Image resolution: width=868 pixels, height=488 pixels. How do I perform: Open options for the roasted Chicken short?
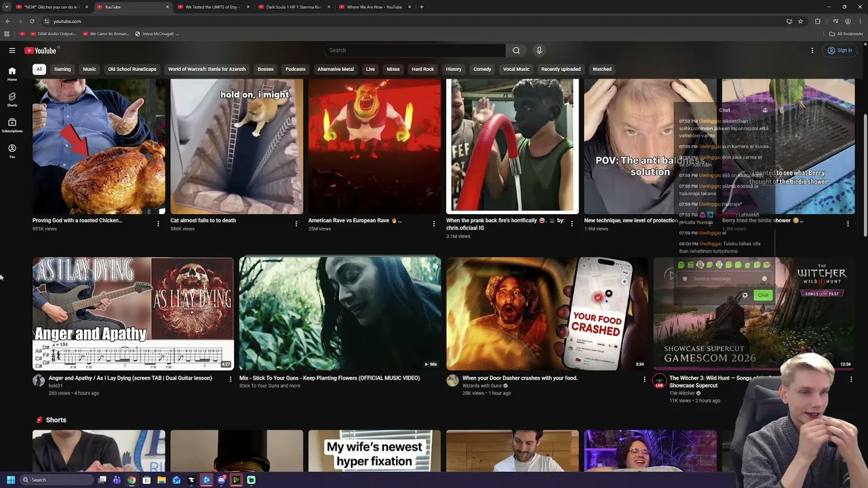coord(158,224)
